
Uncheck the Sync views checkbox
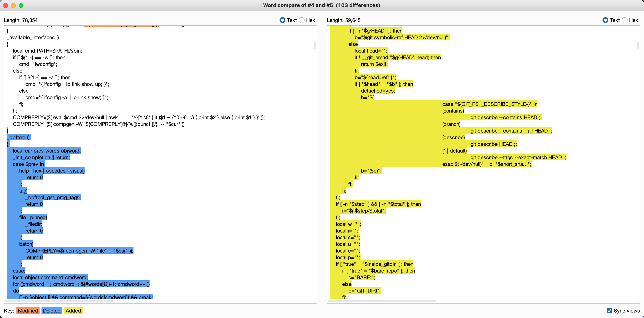click(x=610, y=311)
